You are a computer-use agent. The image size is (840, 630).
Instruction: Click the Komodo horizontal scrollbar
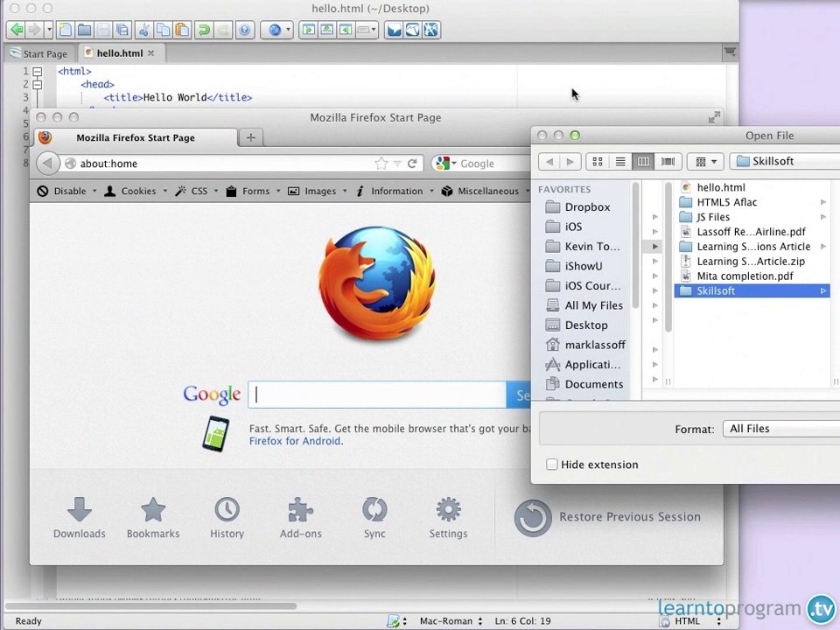tap(150, 605)
